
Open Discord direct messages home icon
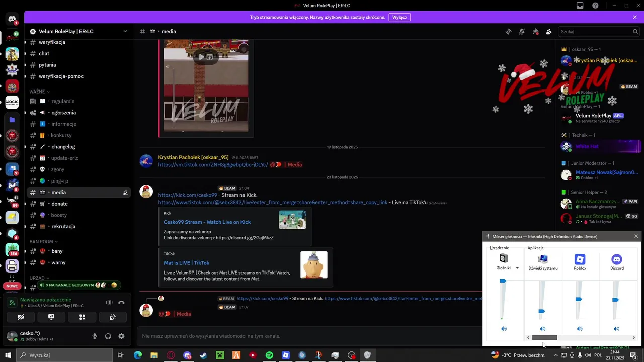pos(12,20)
